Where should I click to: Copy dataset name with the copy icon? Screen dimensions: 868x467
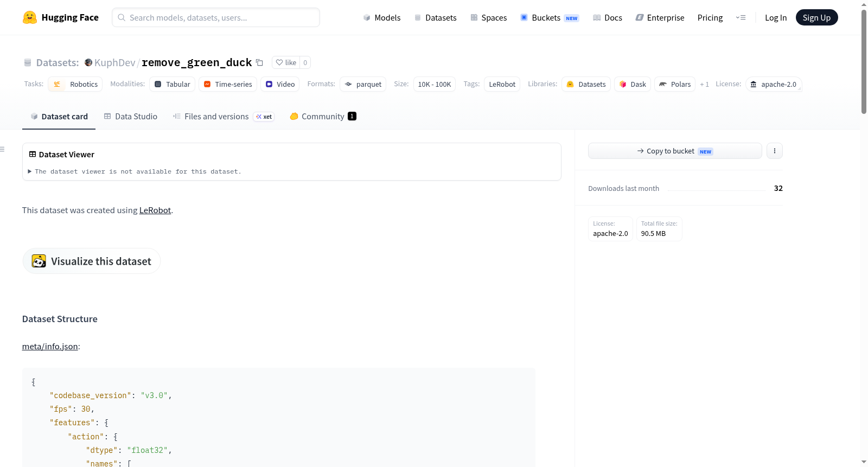coord(259,62)
